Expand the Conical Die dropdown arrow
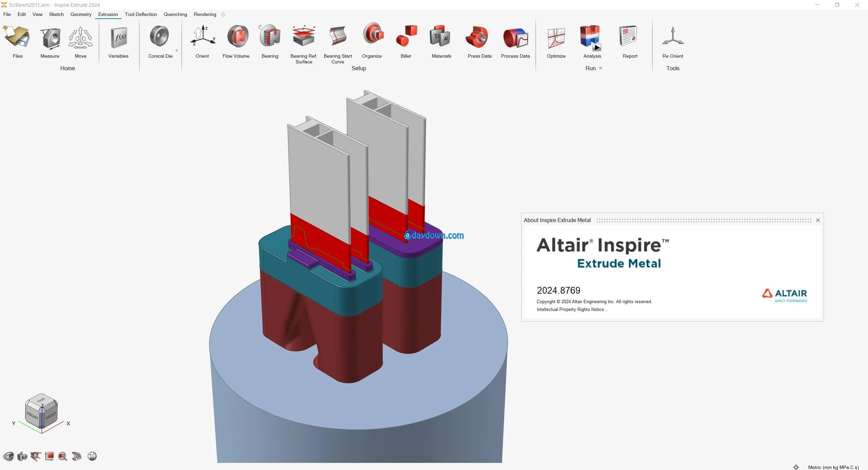The height and width of the screenshot is (470, 868). click(x=177, y=51)
